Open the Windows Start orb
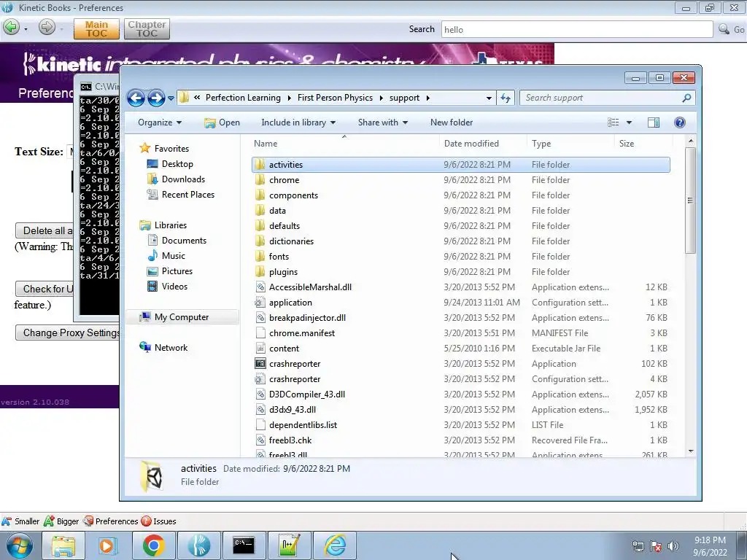 click(x=20, y=545)
